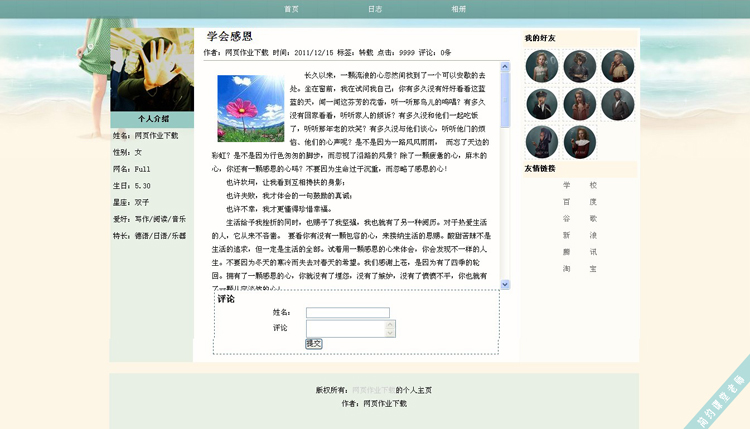The image size is (750, 429).
Task: Click the 星座: 双子 profile row
Action: click(x=131, y=203)
